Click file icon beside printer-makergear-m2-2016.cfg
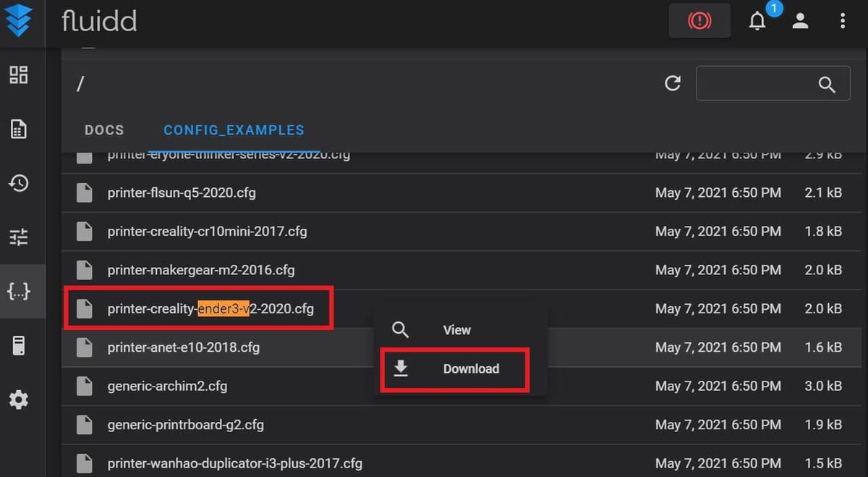The height and width of the screenshot is (477, 868). pos(85,270)
